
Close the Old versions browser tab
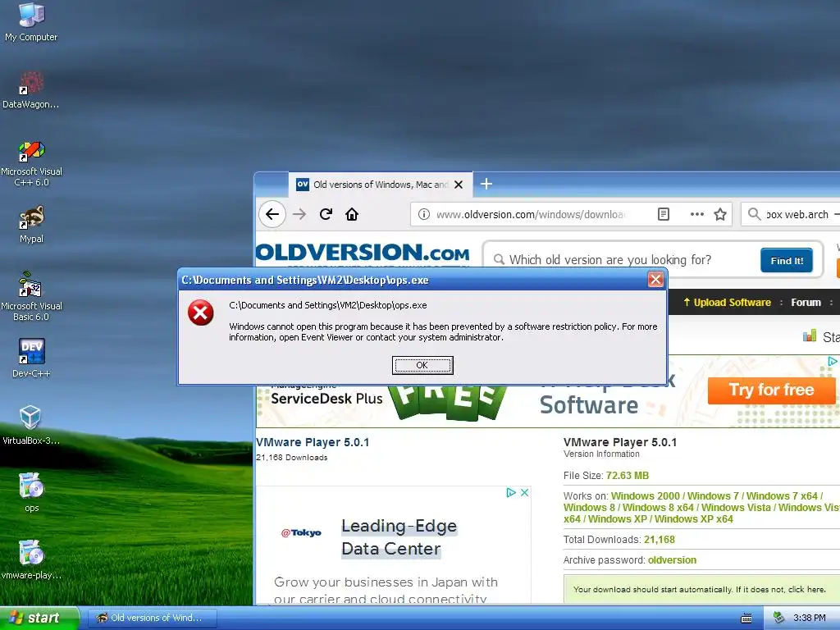(459, 185)
